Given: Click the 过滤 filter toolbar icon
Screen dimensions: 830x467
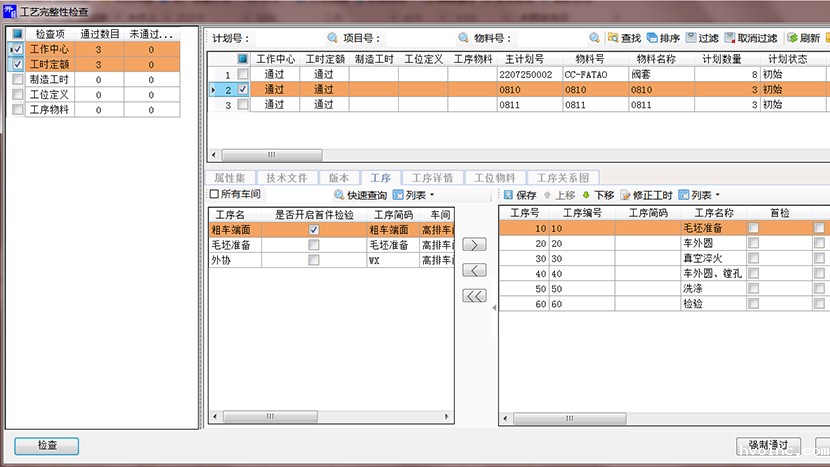Looking at the screenshot, I should tap(691, 38).
